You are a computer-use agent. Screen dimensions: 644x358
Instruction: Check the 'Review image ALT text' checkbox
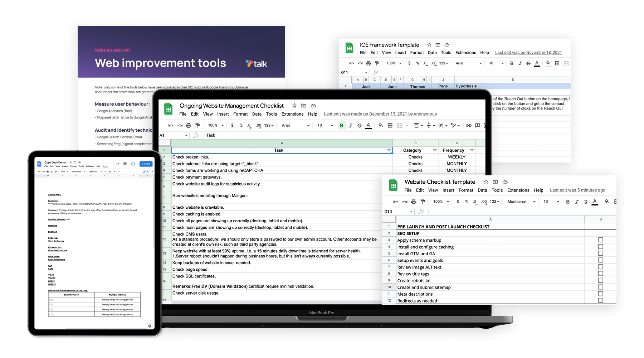click(x=600, y=267)
